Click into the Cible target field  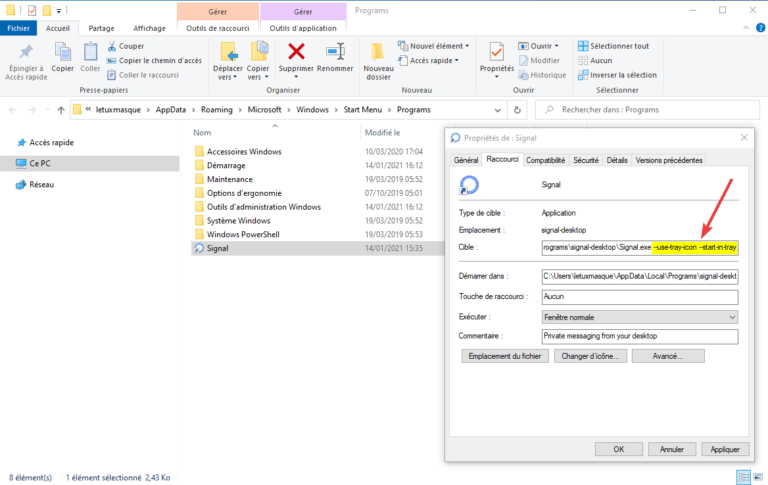[640, 247]
